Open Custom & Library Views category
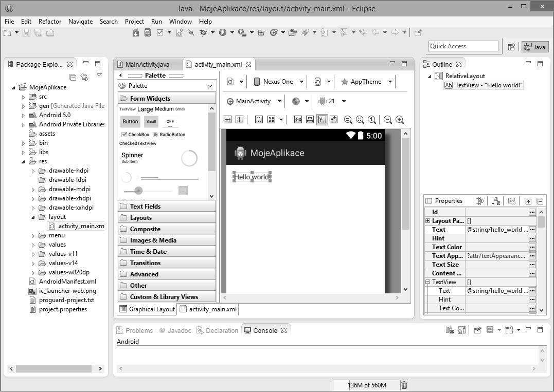Screen dimensions: 554x392 pyautogui.click(x=167, y=297)
